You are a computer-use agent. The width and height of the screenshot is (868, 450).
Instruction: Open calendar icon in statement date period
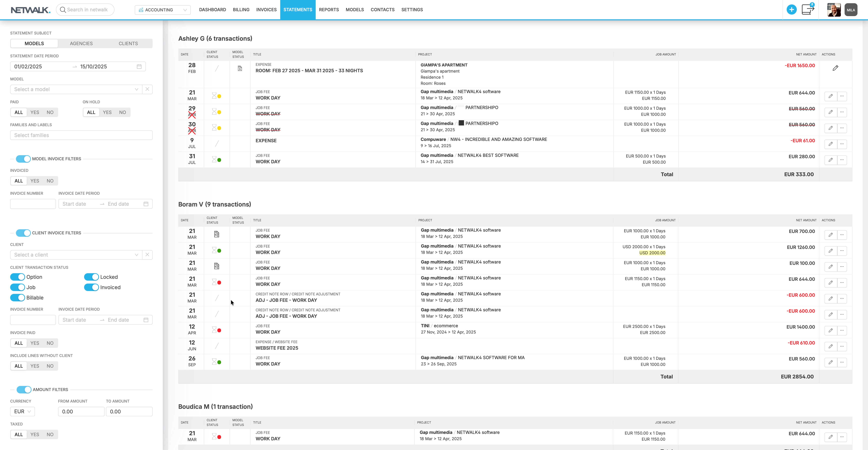[x=139, y=66]
